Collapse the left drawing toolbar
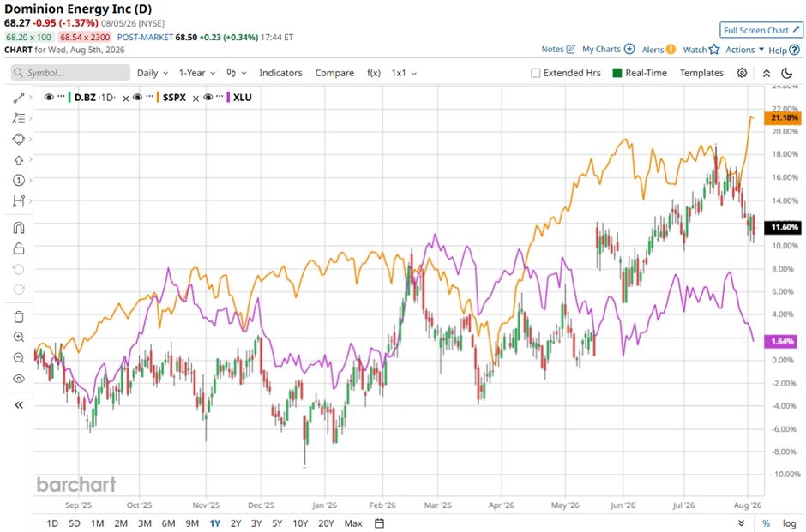 (19, 405)
